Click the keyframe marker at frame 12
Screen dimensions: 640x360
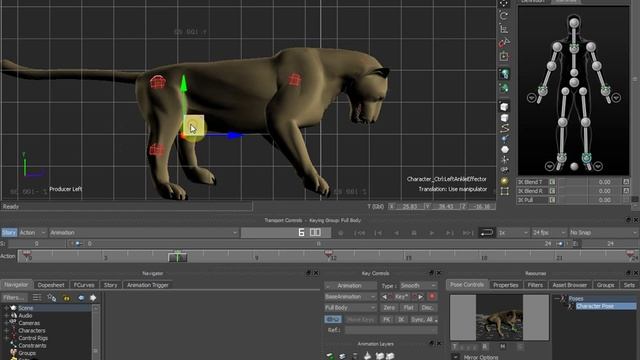[329, 255]
